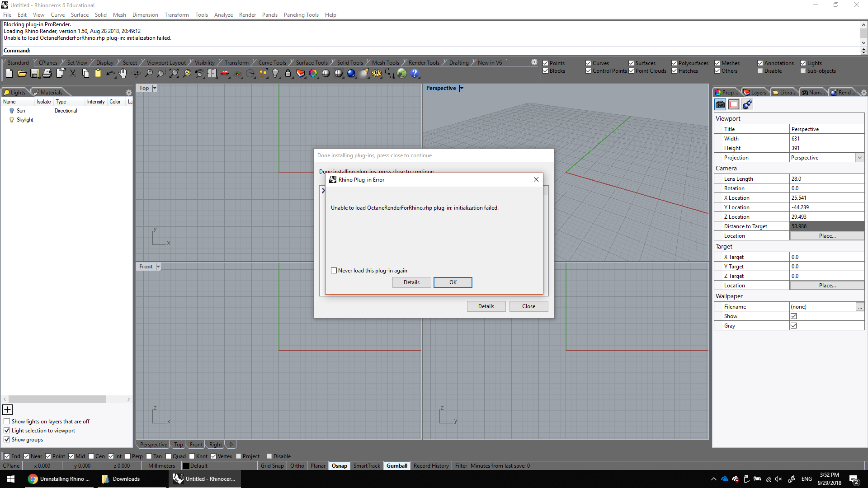Open the Perspective viewport title dropdown

pyautogui.click(x=462, y=89)
